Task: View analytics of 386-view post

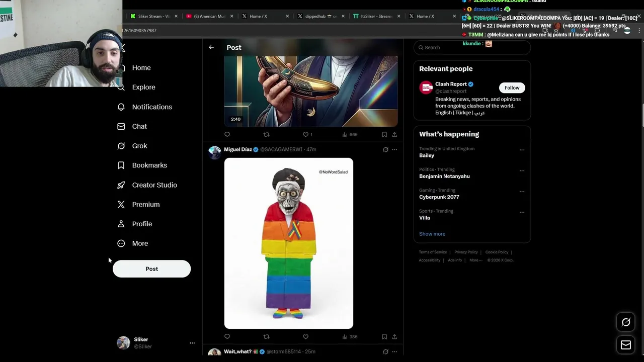Action: pyautogui.click(x=350, y=336)
